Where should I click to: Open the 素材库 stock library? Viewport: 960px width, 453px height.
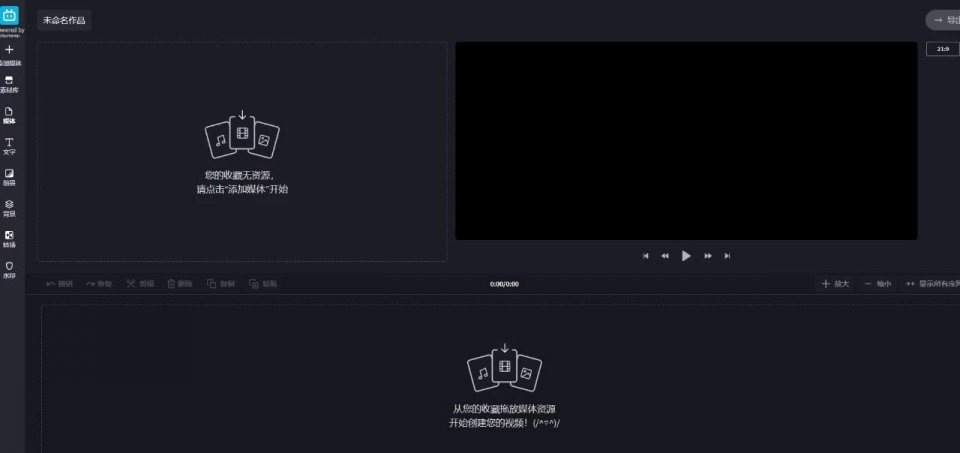tap(9, 84)
